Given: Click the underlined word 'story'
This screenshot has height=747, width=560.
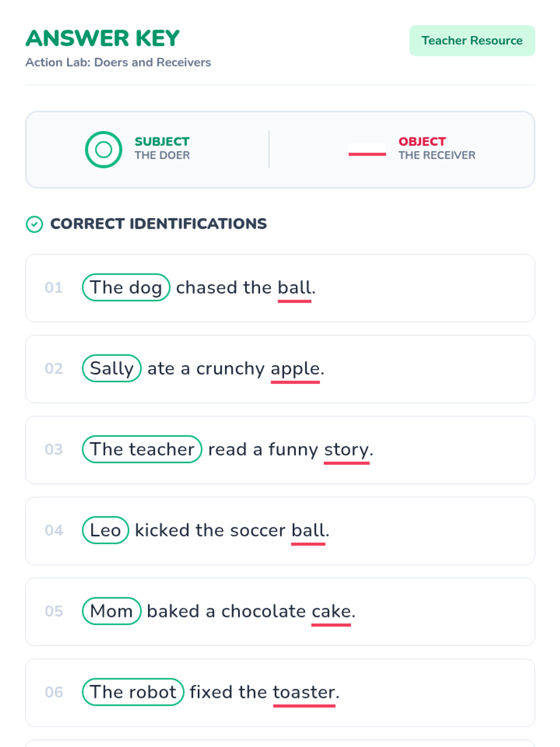Looking at the screenshot, I should click(347, 451).
